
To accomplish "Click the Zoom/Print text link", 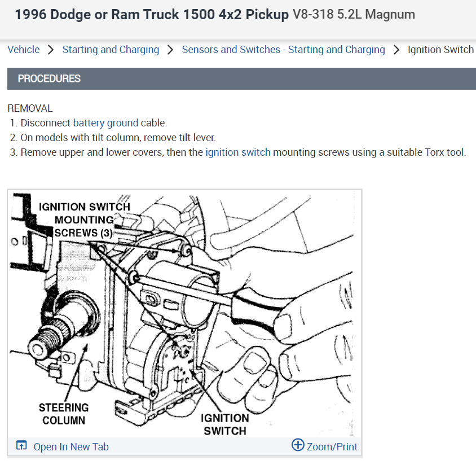I will (x=332, y=447).
